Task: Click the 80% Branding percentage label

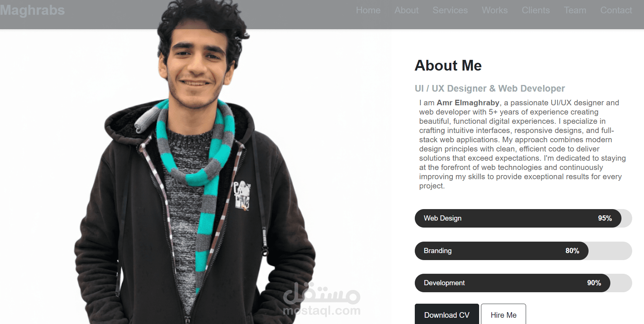Action: coord(572,251)
